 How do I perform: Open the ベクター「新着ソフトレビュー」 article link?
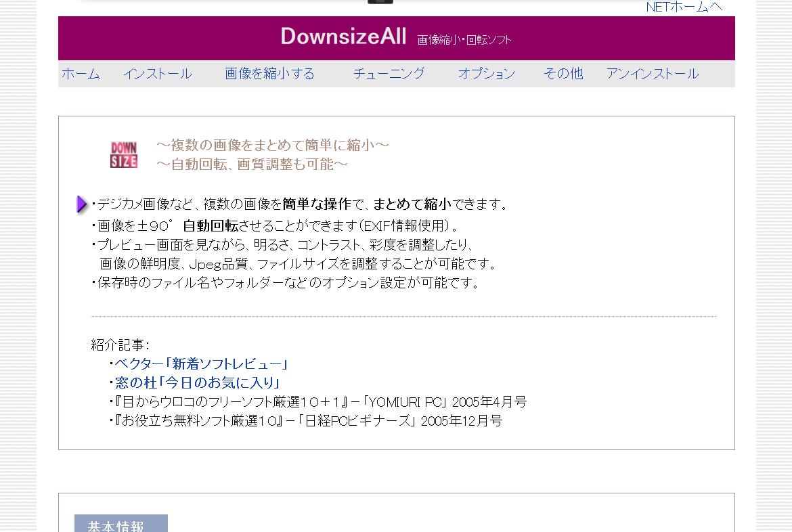pyautogui.click(x=201, y=364)
